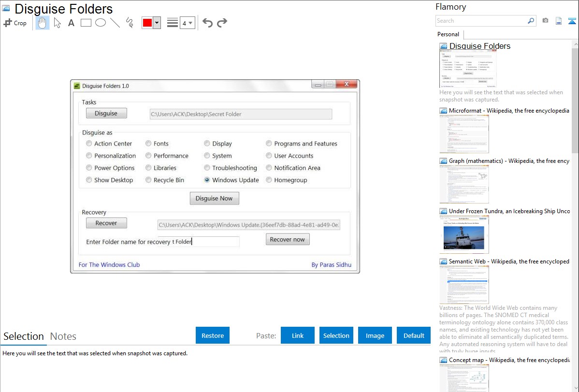Open the red color picker dropdown arrow
The image size is (579, 392).
tap(157, 23)
